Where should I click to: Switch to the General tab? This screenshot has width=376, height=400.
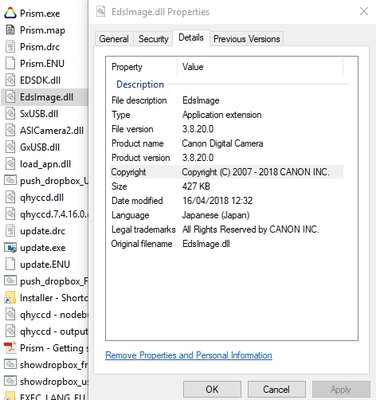point(114,39)
